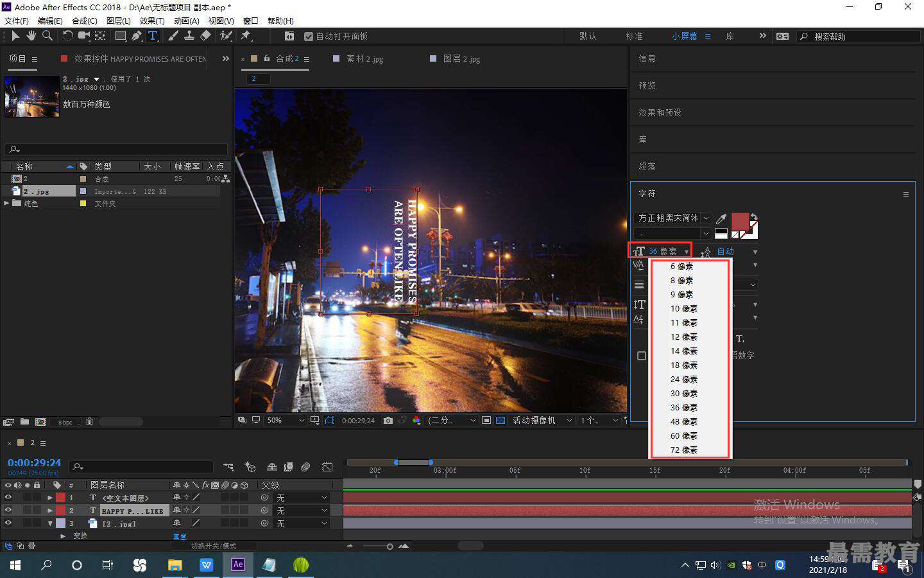Open the Effect menu
The width and height of the screenshot is (924, 578).
[x=152, y=21]
